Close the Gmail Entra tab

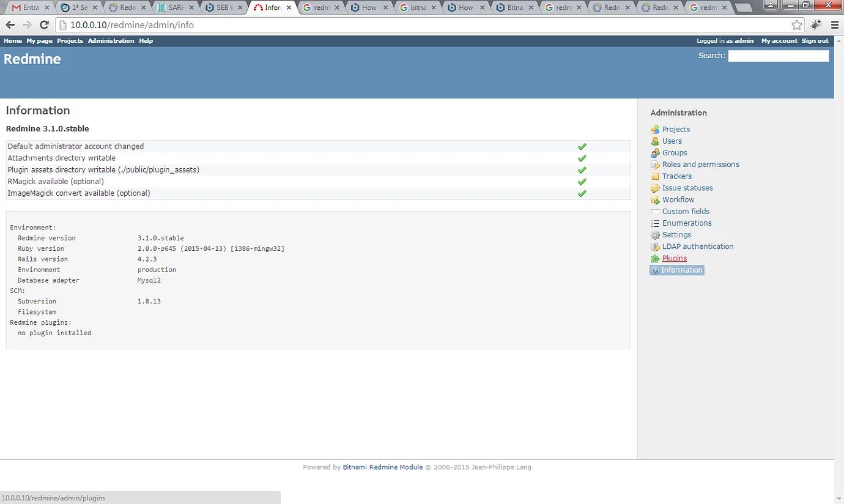[x=46, y=8]
